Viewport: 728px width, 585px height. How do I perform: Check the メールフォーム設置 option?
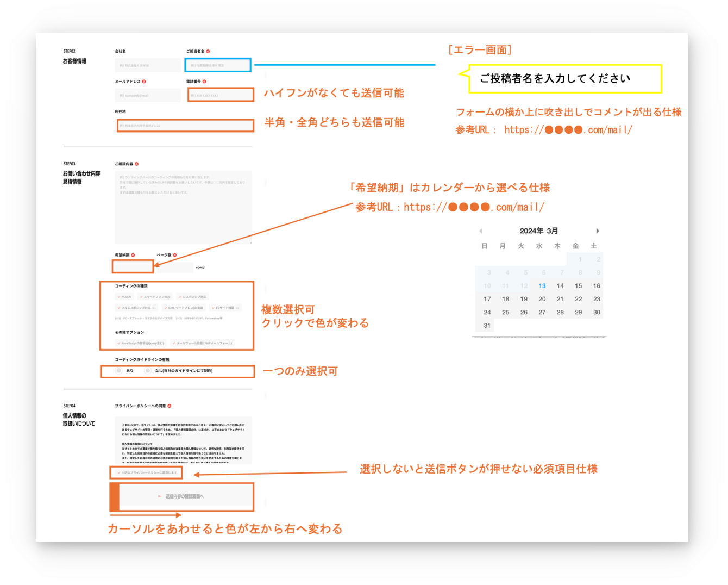tap(202, 343)
